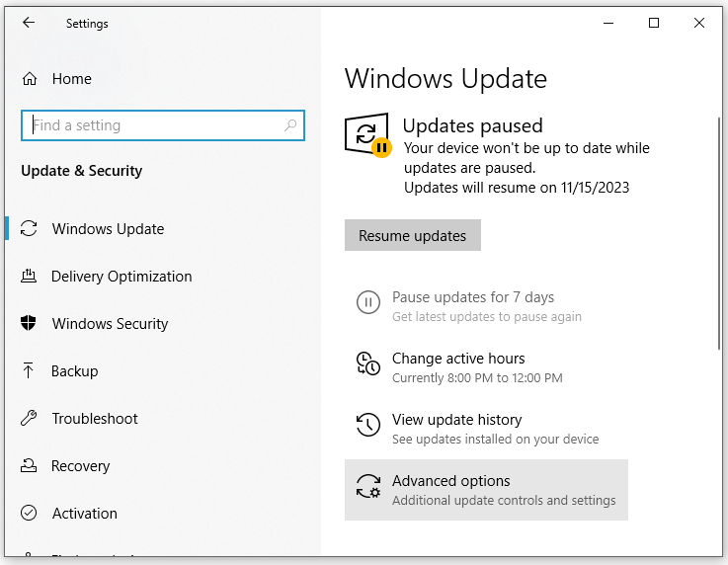Minimize the Settings window

[x=608, y=23]
